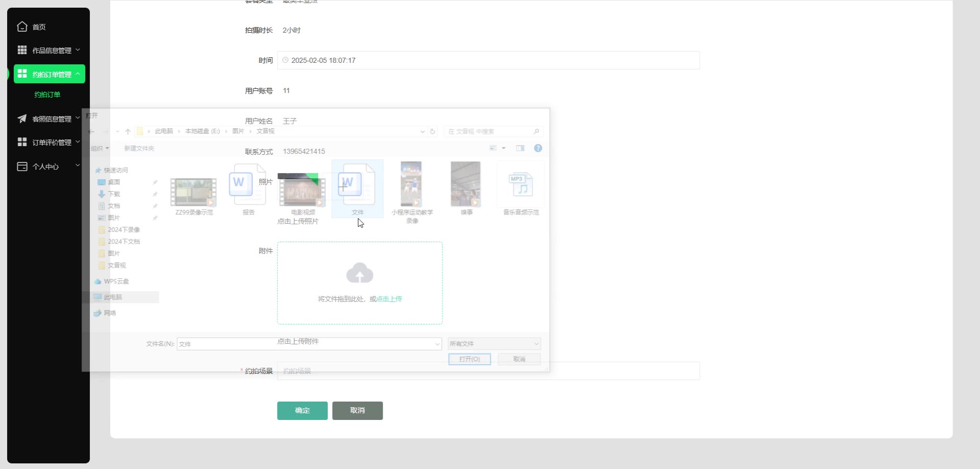Viewport: 980px width, 469px height.
Task: Expand the 个人中心 menu chevron
Action: (x=78, y=166)
